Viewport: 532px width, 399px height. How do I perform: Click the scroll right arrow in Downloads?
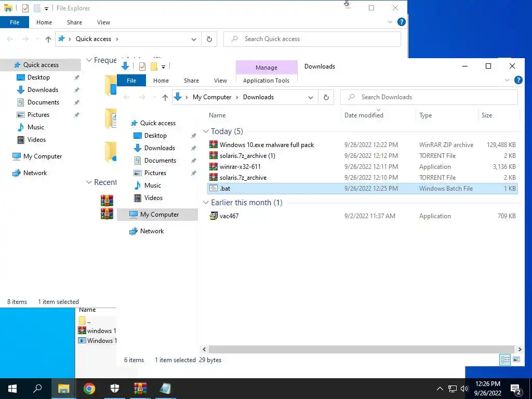(x=520, y=349)
